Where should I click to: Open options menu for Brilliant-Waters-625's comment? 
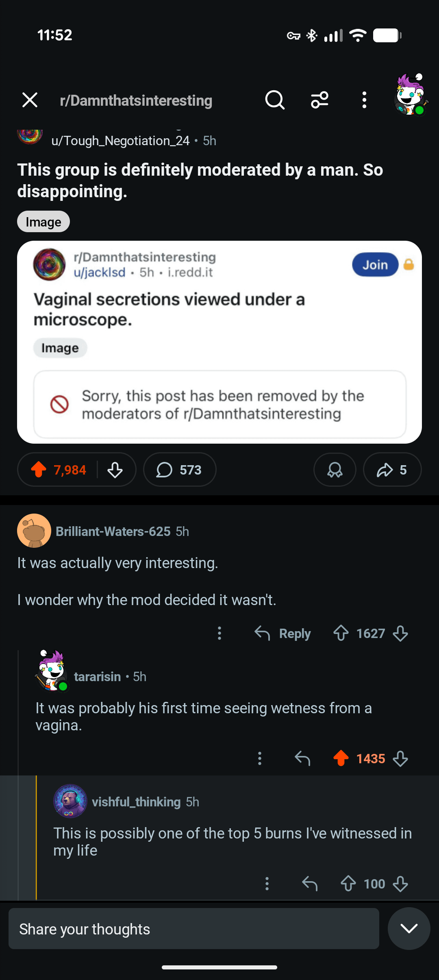219,633
